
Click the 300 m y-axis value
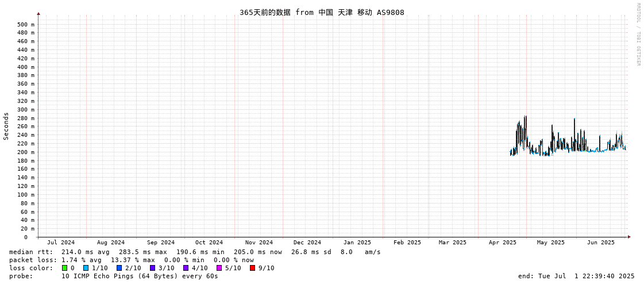(x=26, y=109)
